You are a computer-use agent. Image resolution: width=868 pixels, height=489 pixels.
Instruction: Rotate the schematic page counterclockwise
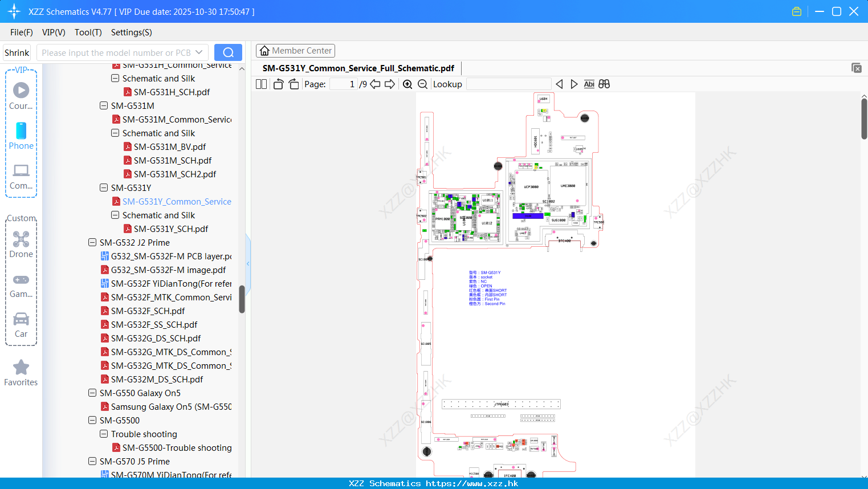[x=278, y=84]
